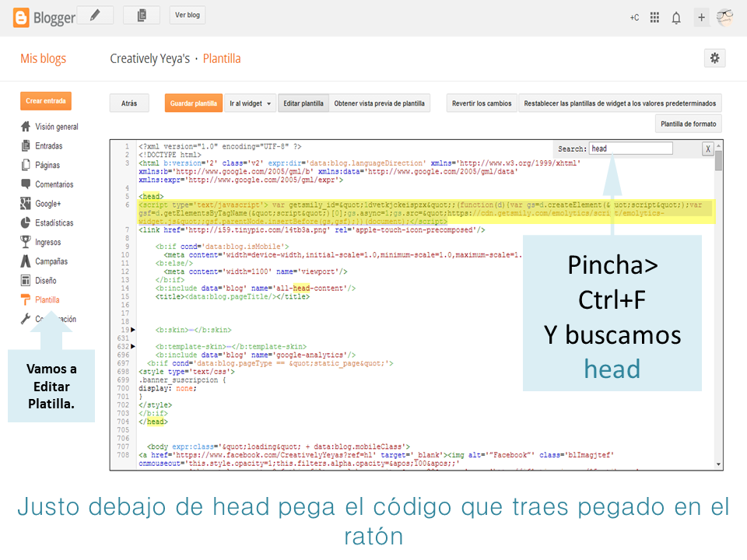Click Crear entrada button
747x560 pixels.
coord(46,101)
